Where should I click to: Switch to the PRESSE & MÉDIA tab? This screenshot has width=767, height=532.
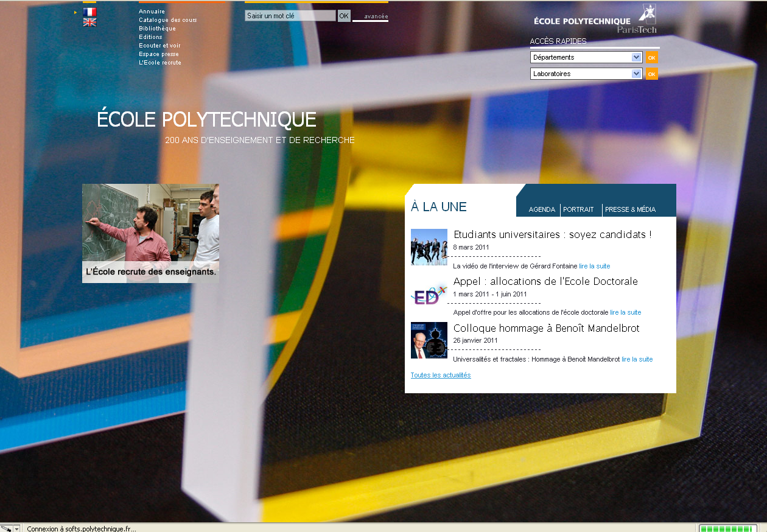(630, 209)
